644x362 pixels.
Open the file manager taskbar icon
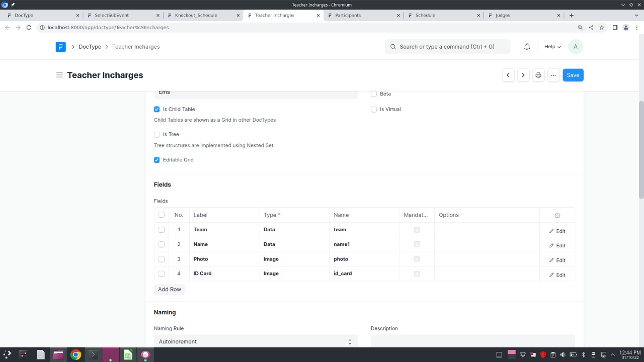[58, 354]
